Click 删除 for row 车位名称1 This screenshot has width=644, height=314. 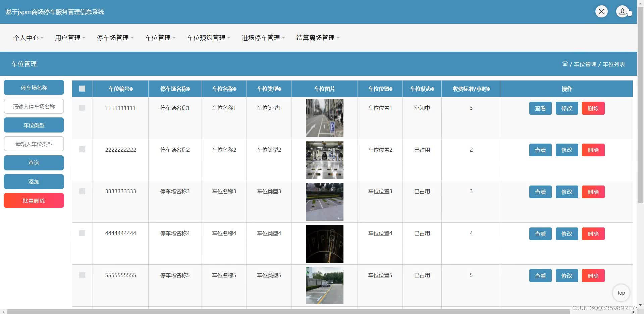pos(593,108)
